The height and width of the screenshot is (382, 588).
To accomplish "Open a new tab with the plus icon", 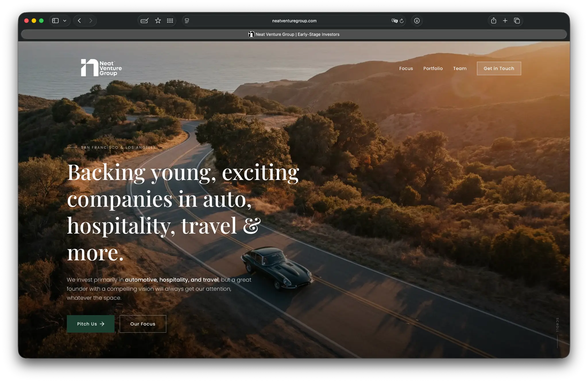I will click(505, 20).
